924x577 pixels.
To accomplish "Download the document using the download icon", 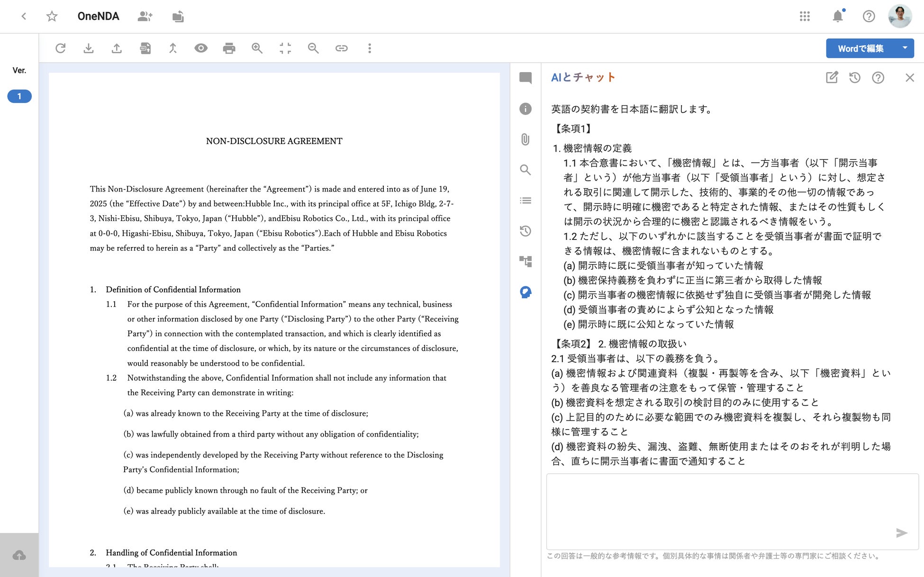I will pos(89,48).
